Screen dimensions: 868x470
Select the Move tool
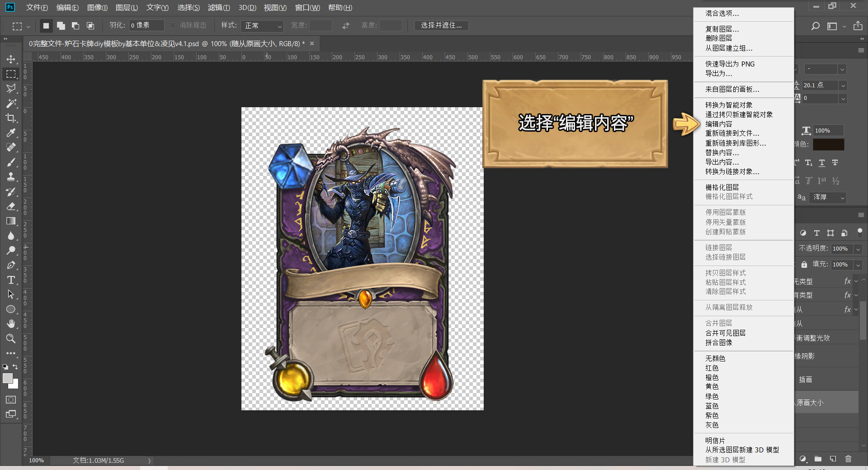[11, 59]
